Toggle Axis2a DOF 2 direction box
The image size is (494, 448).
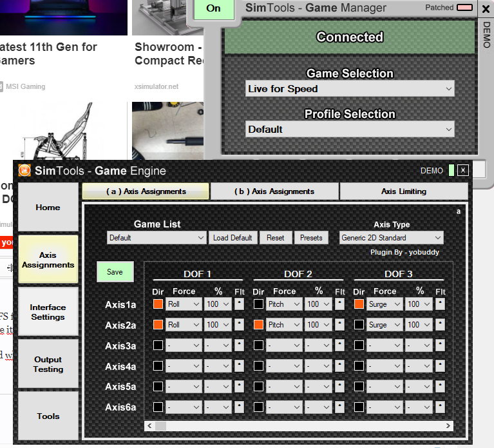(258, 324)
